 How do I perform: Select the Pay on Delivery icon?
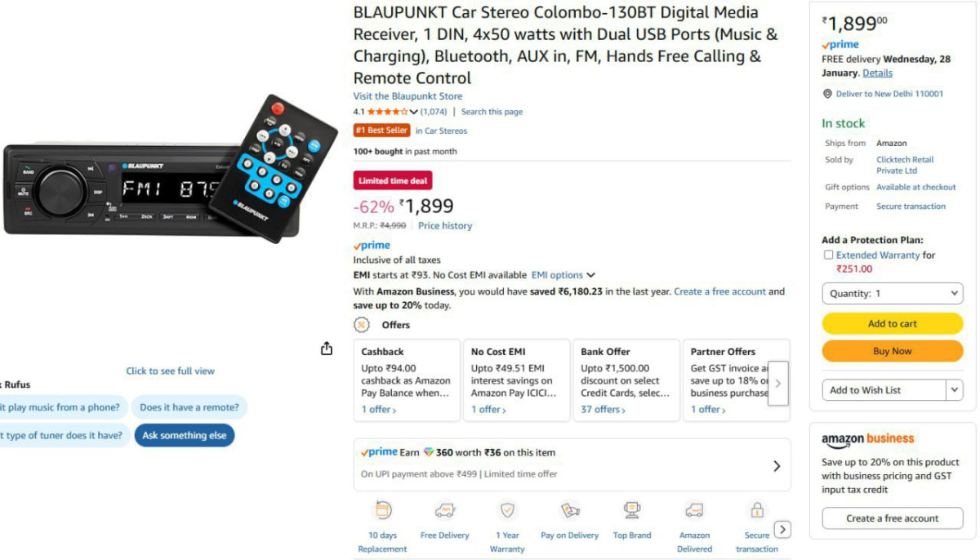[x=570, y=510]
